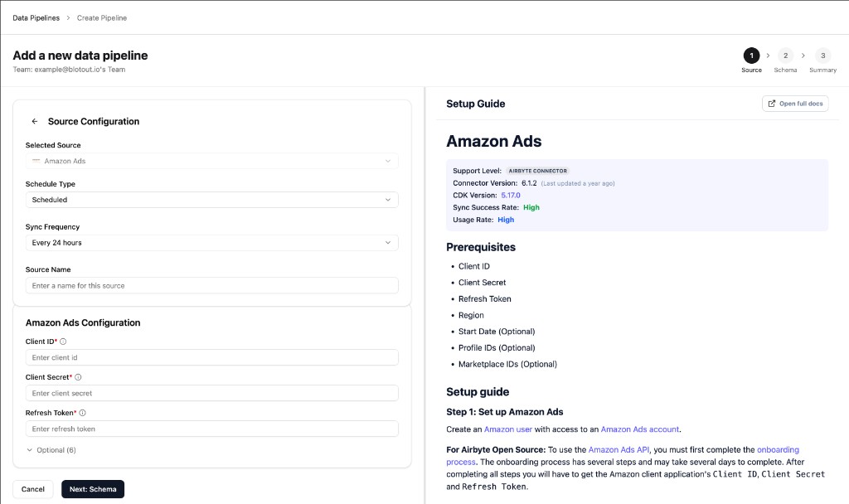Click the AIRBYTE CONNECTOR badge
849x504 pixels.
tap(537, 171)
